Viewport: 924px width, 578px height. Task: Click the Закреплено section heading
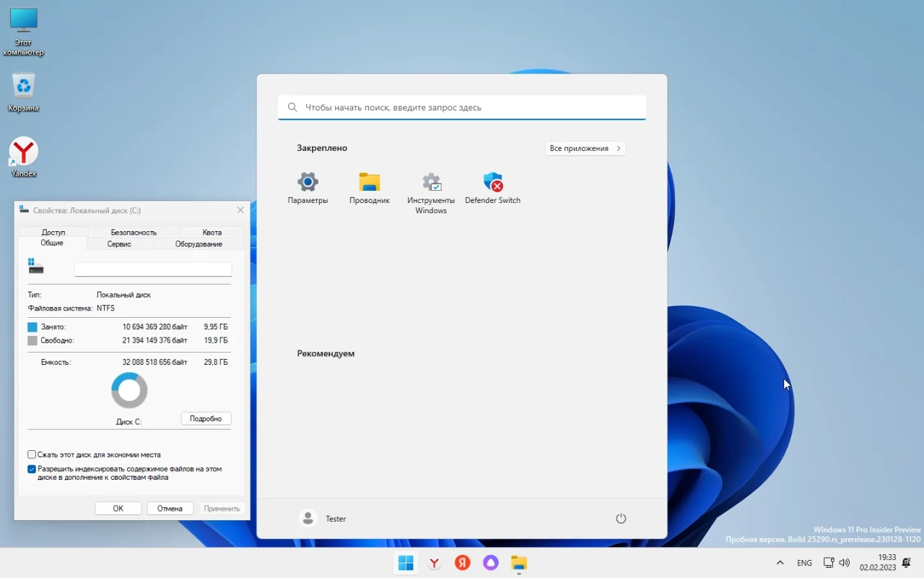[x=322, y=148]
